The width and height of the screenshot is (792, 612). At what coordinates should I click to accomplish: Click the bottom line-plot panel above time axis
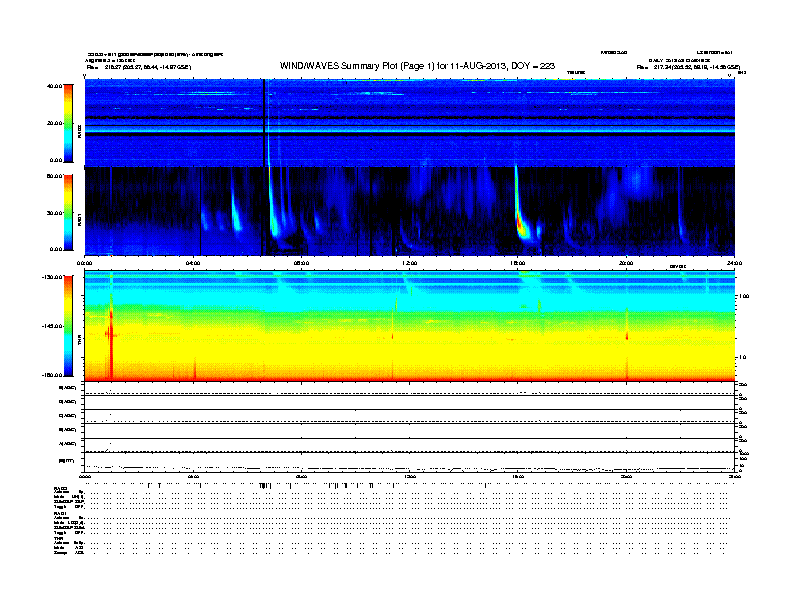click(x=410, y=462)
